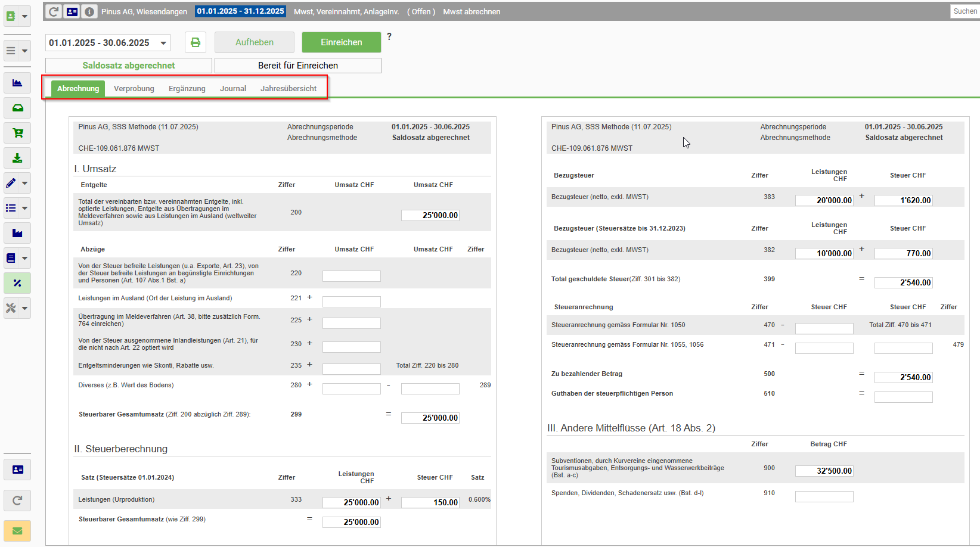The image size is (980, 547).
Task: Open the green inbox tray sidebar icon
Action: click(x=17, y=108)
